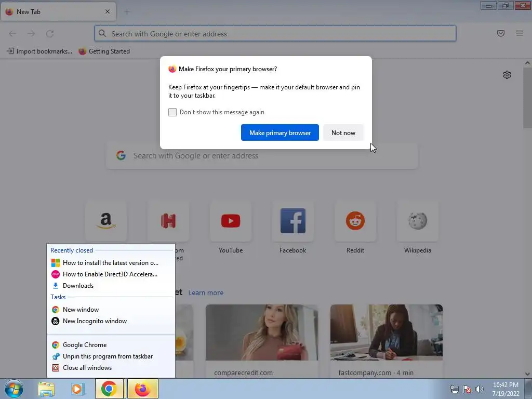
Task: Click the back navigation arrow
Action: [12, 34]
